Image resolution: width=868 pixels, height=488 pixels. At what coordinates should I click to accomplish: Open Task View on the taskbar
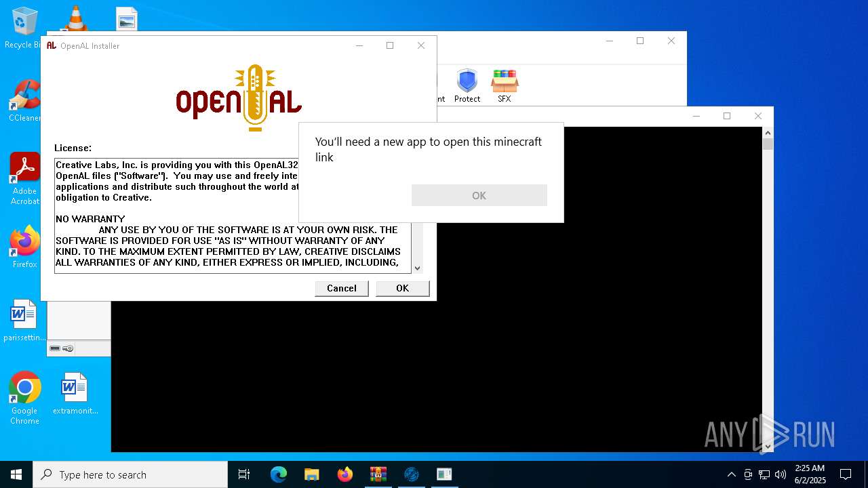click(x=244, y=474)
